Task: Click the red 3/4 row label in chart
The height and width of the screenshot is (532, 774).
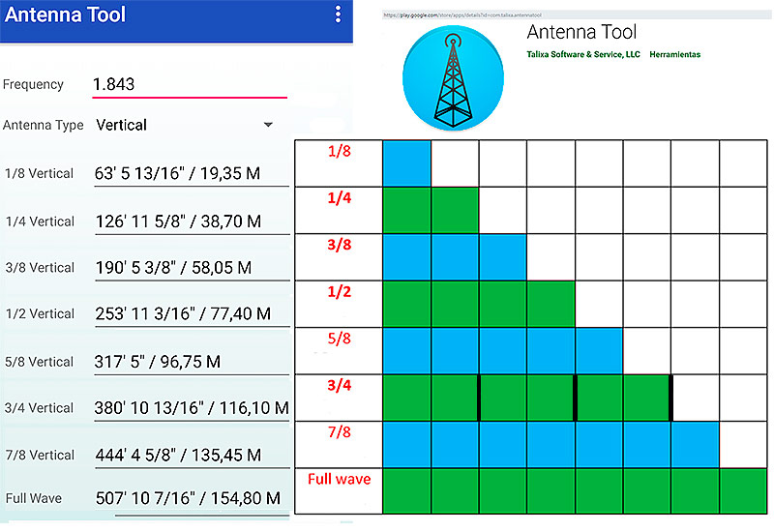Action: click(x=339, y=386)
